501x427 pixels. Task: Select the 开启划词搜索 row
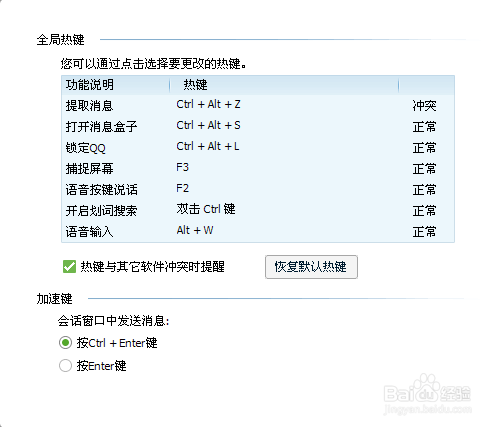click(258, 210)
